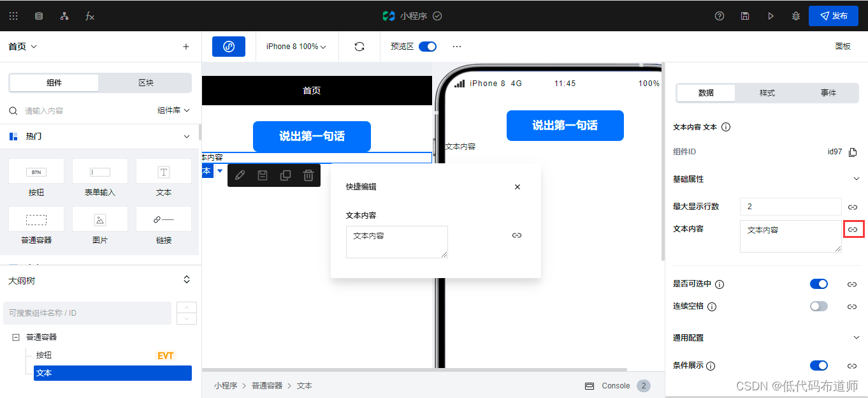Image resolution: width=868 pixels, height=398 pixels.
Task: Switch to the 数据 tab
Action: 706,93
